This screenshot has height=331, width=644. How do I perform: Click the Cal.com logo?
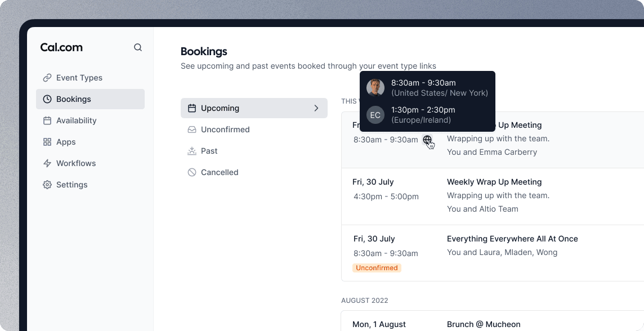coord(61,47)
